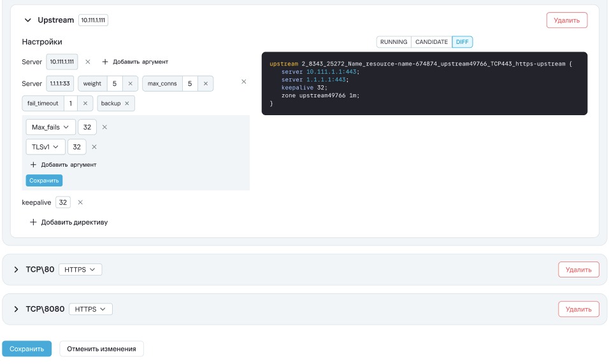Image resolution: width=609 pixels, height=364 pixels.
Task: Collapse the Upstream section chevron
Action: pyautogui.click(x=27, y=20)
